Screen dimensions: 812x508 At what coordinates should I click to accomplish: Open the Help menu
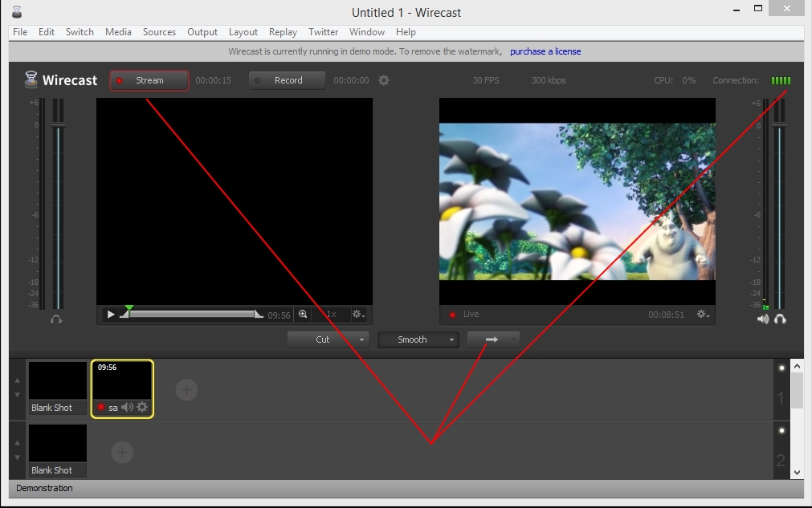[406, 32]
